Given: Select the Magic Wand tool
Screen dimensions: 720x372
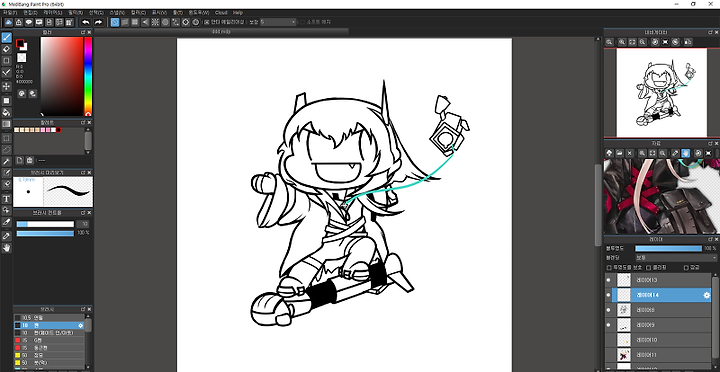Looking at the screenshot, I should tap(6, 161).
